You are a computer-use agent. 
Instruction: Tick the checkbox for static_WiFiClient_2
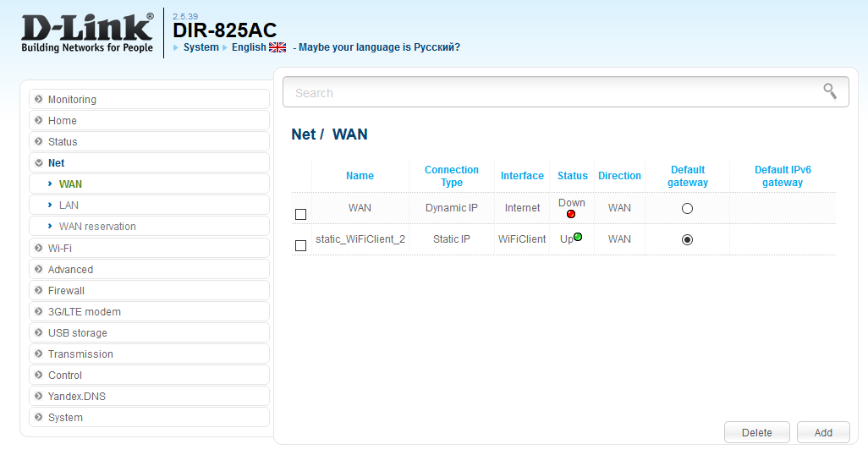pos(300,245)
